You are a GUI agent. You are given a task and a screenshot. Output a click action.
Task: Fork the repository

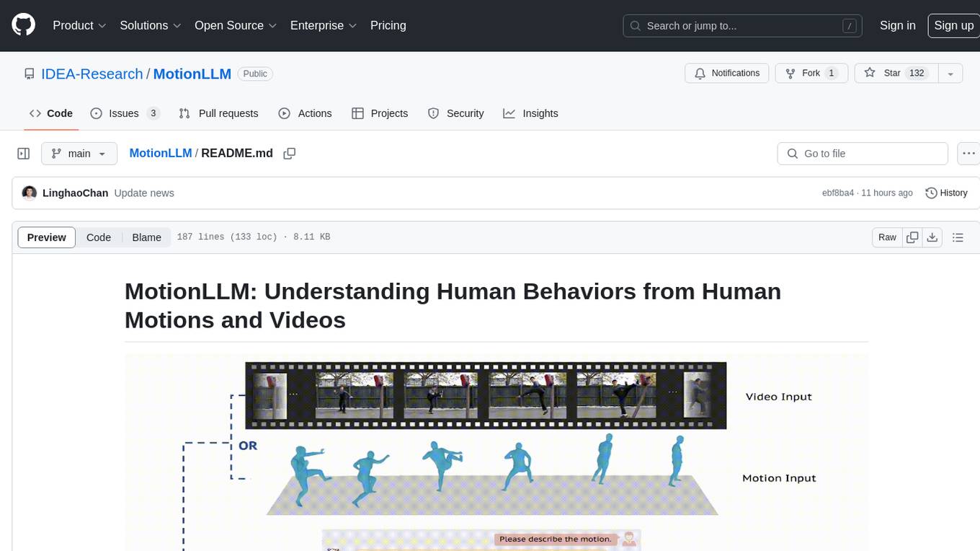[811, 74]
